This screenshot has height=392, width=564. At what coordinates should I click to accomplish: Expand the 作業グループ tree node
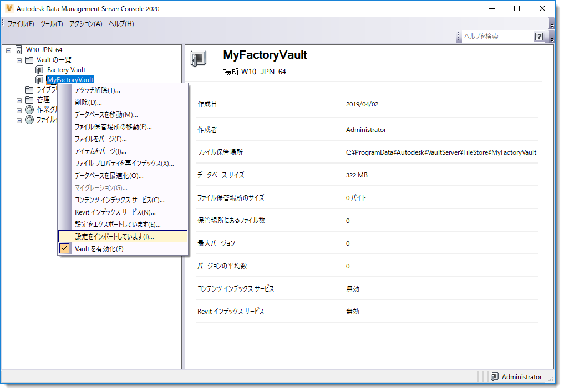point(18,110)
